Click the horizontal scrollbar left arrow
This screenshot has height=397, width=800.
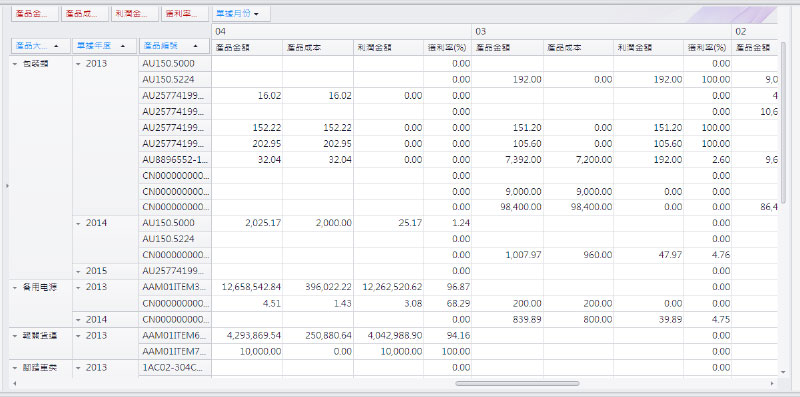[x=14, y=383]
